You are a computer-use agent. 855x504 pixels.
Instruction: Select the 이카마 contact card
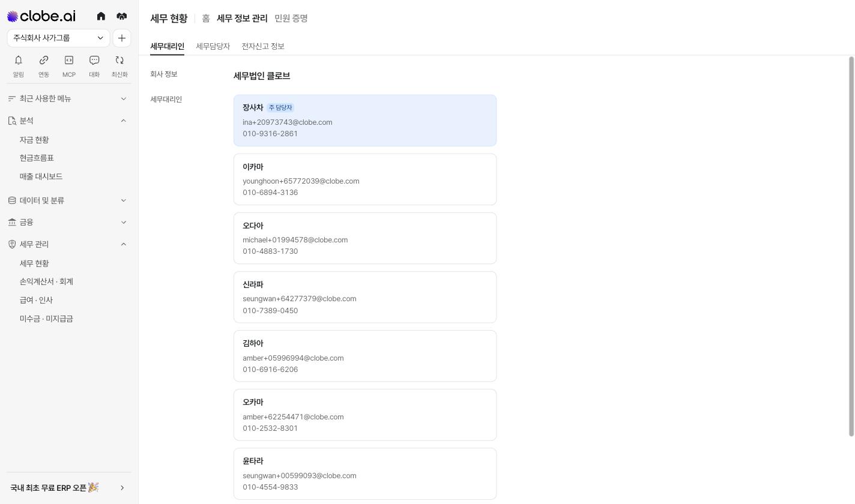click(365, 179)
